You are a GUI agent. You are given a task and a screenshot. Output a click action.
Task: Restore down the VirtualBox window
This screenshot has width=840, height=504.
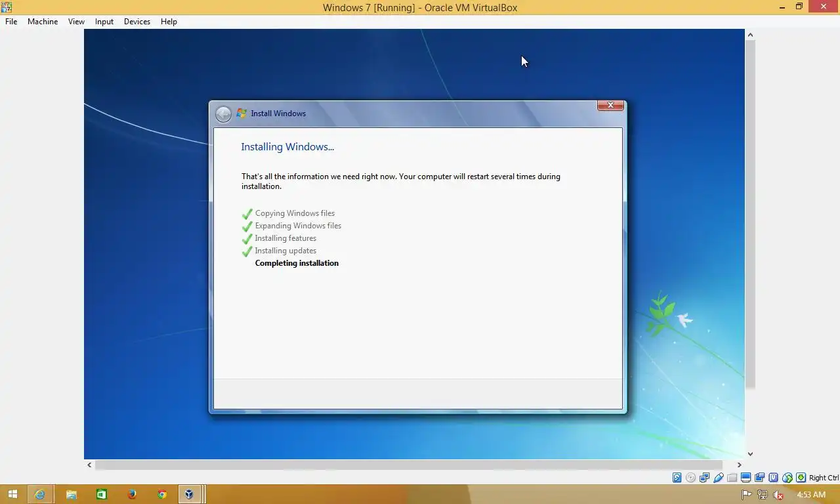(x=799, y=7)
